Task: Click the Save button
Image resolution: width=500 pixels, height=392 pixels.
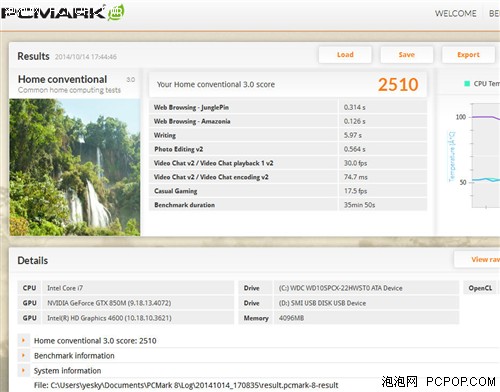Action: click(x=407, y=55)
